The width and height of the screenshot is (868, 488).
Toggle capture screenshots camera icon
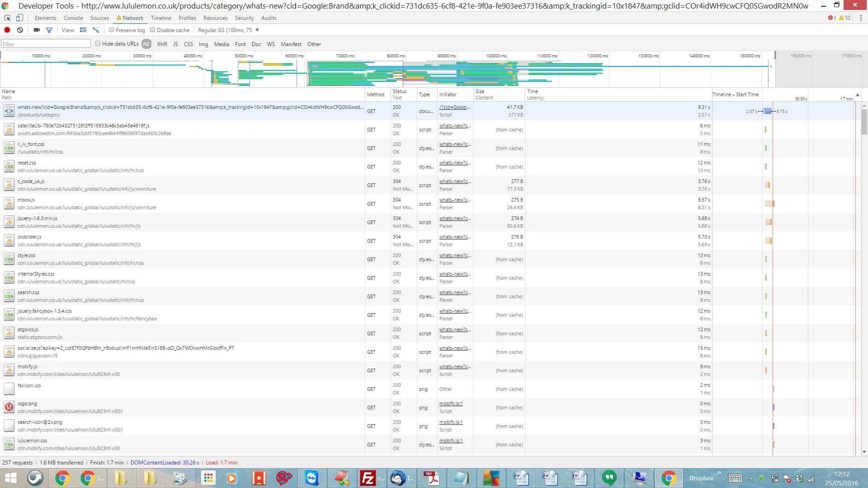tap(37, 30)
